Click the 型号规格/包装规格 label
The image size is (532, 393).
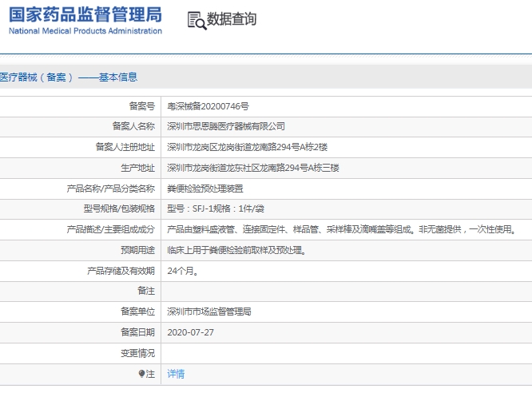(x=119, y=208)
